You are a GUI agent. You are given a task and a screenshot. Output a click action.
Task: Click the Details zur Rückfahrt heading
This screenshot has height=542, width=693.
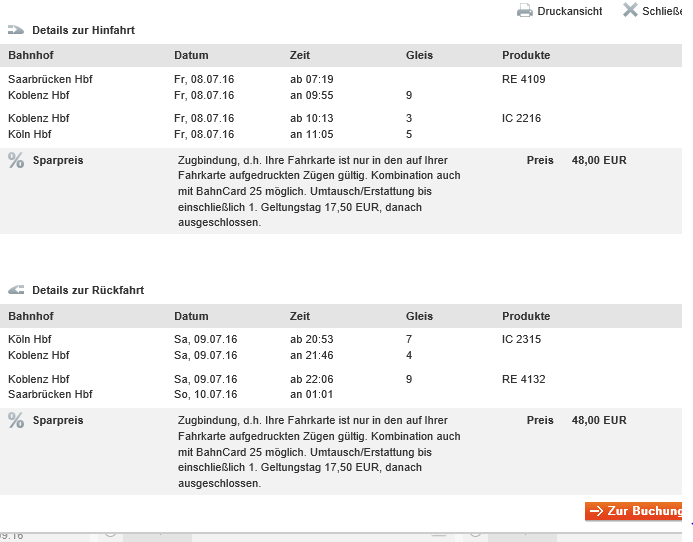tap(88, 290)
